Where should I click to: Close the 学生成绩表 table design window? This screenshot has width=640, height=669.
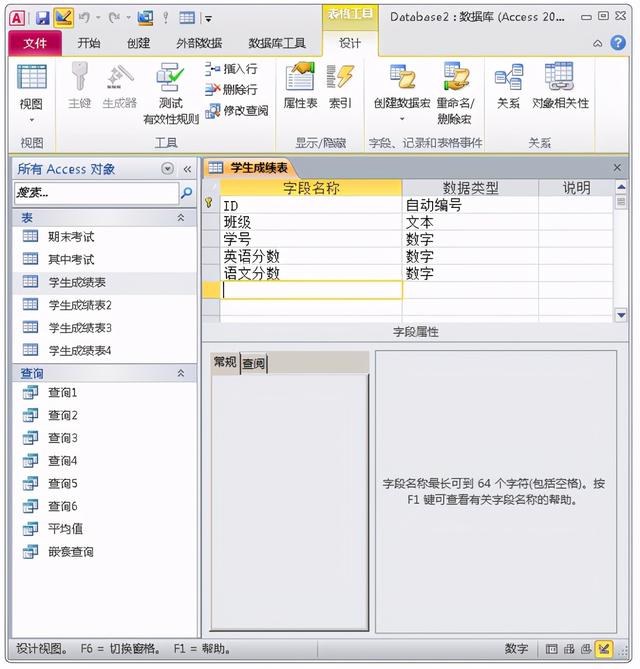click(617, 168)
